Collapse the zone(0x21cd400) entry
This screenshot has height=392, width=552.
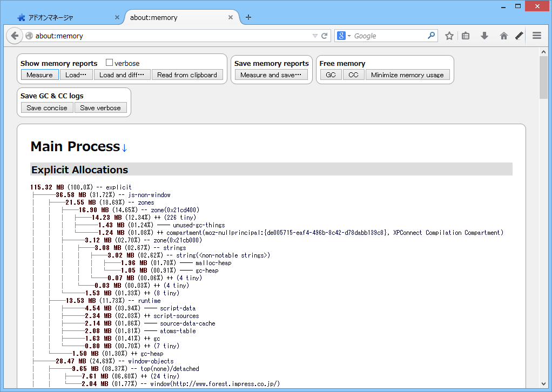[x=139, y=210]
